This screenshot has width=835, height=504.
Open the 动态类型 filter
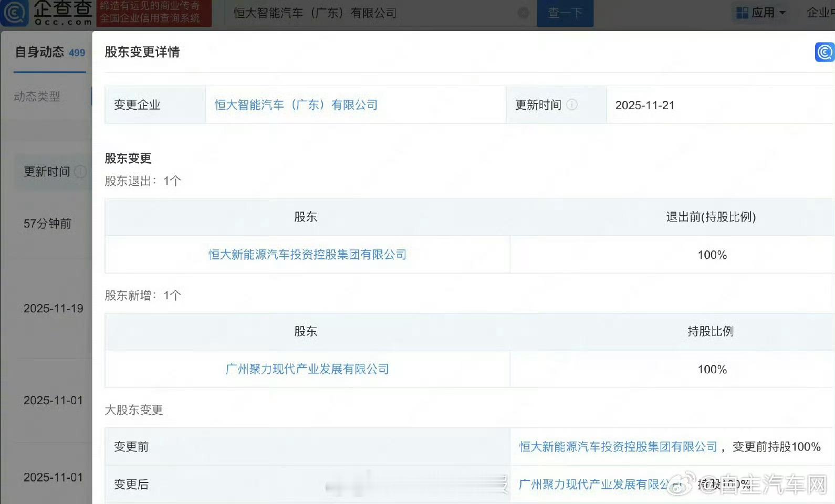pos(37,96)
